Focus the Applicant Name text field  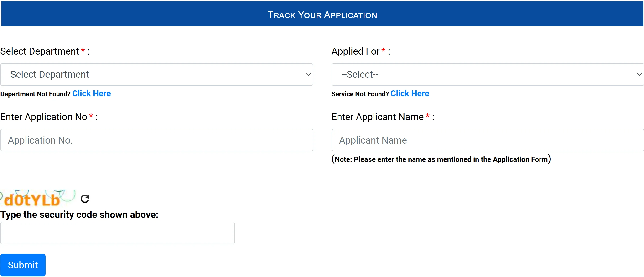488,140
